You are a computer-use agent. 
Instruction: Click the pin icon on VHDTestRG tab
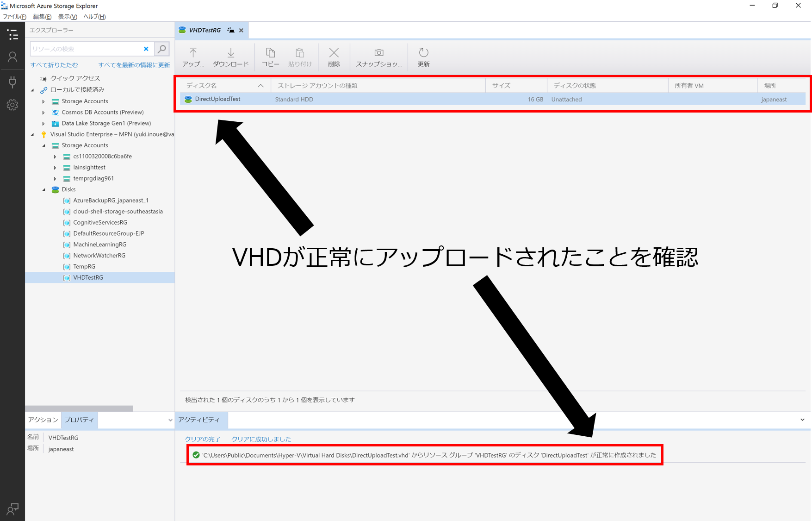tap(230, 30)
